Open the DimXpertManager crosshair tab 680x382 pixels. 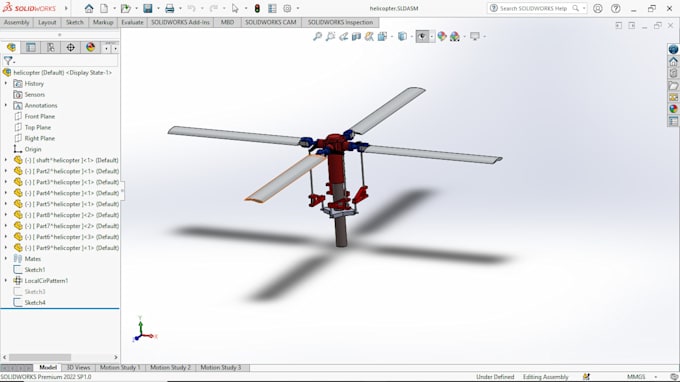[x=70, y=47]
